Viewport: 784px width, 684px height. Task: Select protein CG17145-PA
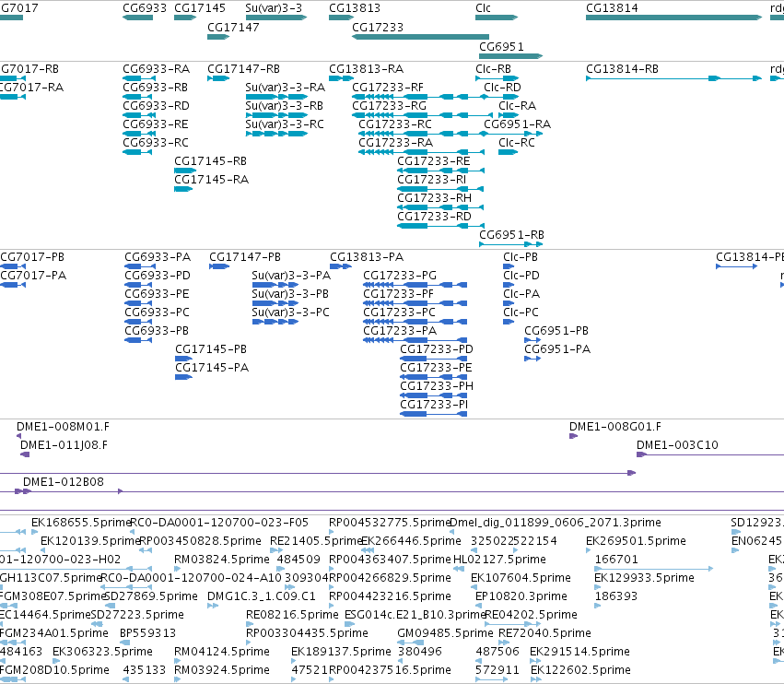point(212,368)
